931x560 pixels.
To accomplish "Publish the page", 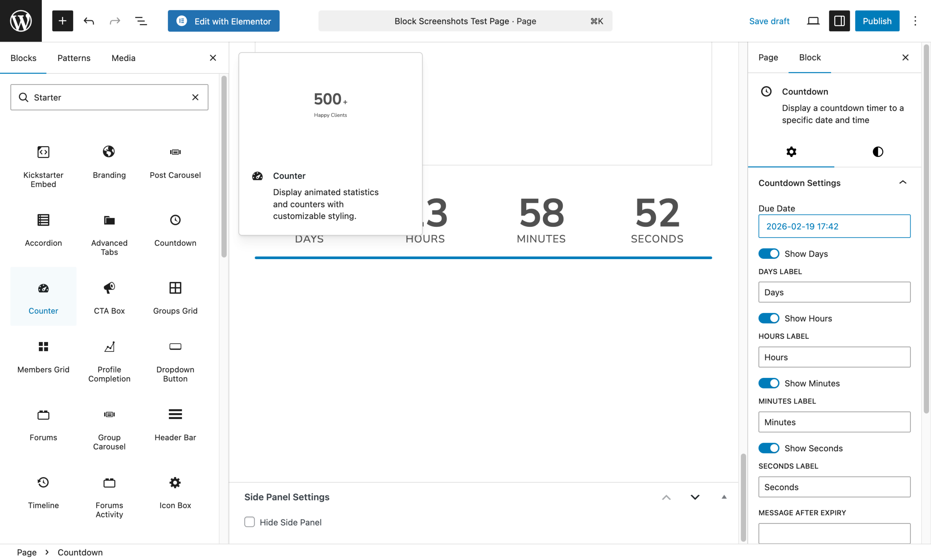I will tap(877, 21).
